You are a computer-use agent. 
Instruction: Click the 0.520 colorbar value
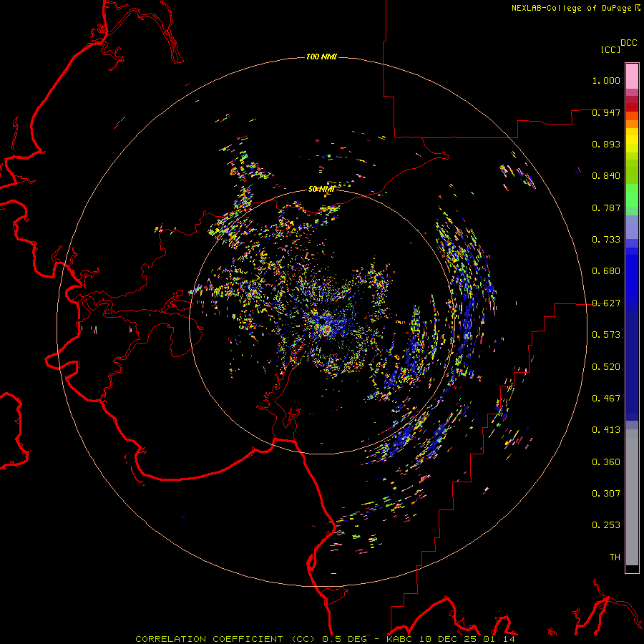click(606, 367)
